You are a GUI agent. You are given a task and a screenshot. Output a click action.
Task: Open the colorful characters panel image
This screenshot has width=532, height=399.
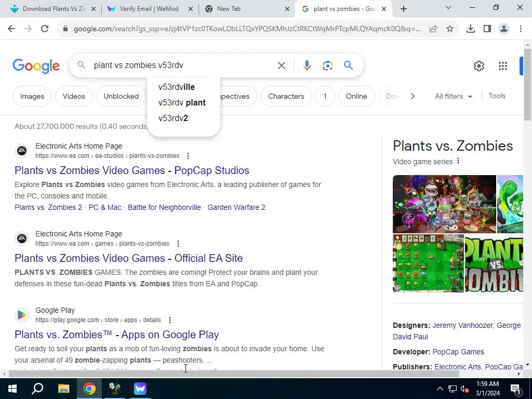444,204
